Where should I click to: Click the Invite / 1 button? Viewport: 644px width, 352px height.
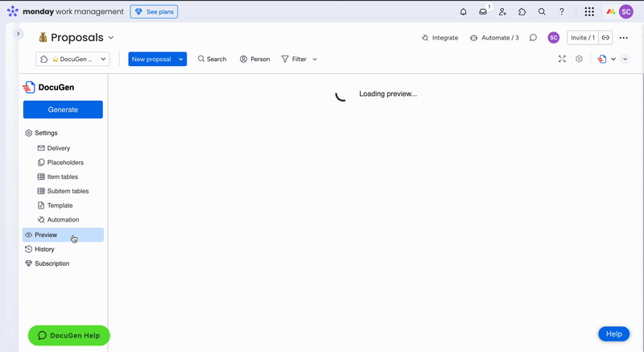(582, 38)
